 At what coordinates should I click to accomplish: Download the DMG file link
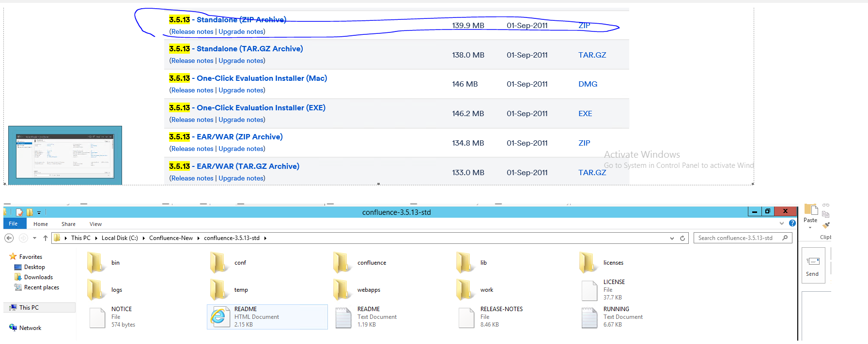point(588,84)
